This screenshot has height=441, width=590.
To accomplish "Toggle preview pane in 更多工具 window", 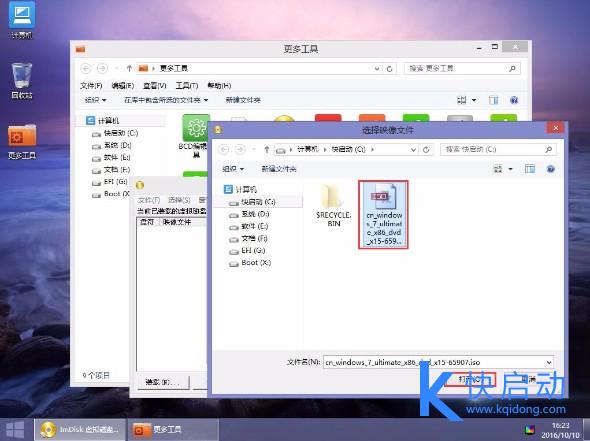I will click(493, 100).
